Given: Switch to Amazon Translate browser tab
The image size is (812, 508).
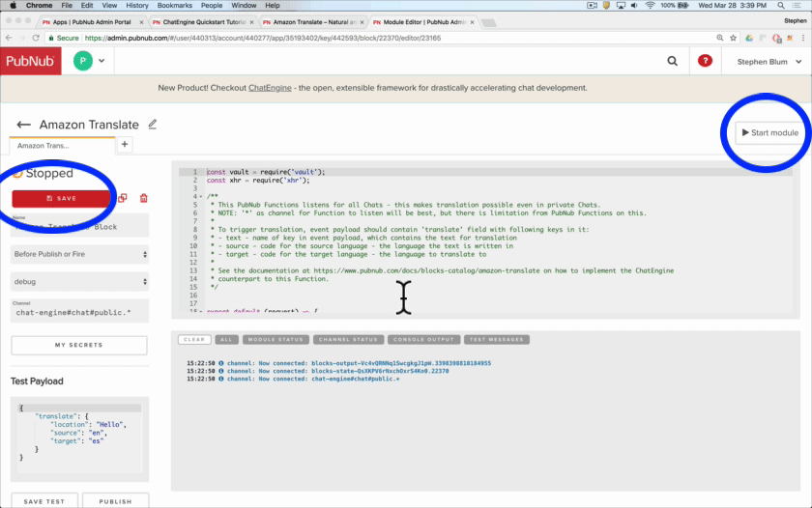Looking at the screenshot, I should pos(313,22).
